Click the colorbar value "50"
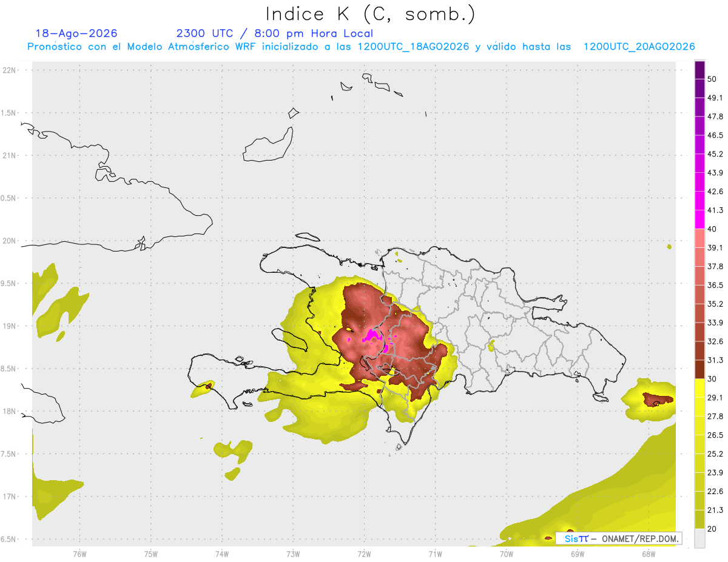Screen dimensions: 728x562 712,79
